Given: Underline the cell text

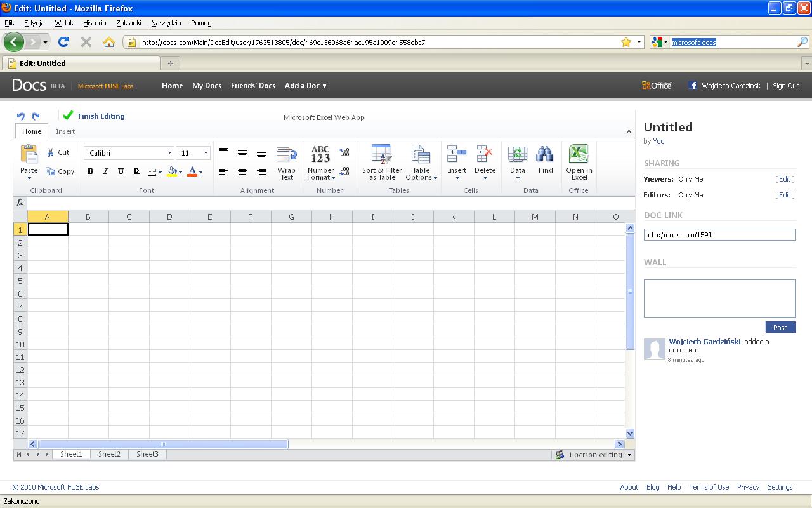Looking at the screenshot, I should click(121, 171).
